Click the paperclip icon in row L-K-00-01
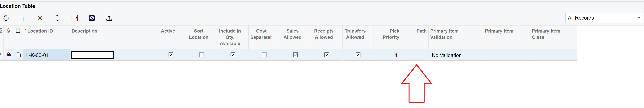 click(9, 55)
